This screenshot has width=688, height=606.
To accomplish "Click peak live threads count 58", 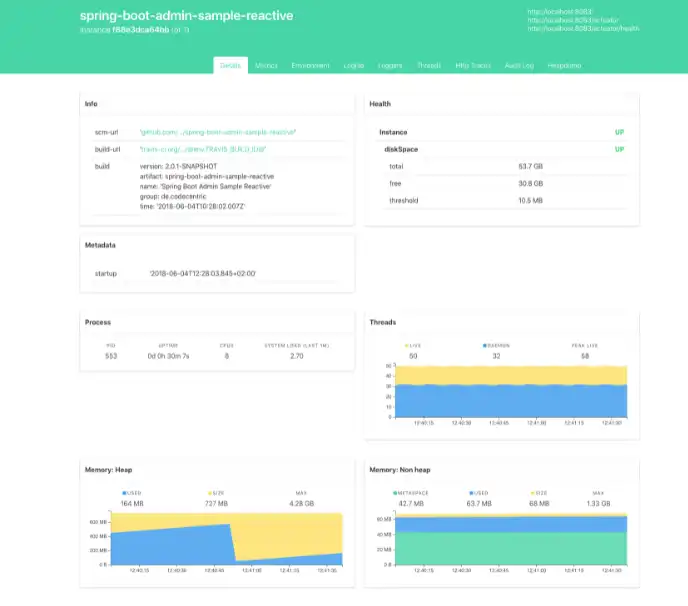I will click(x=585, y=356).
